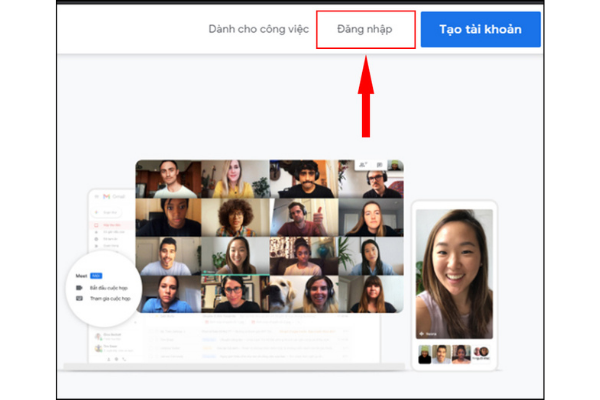Click the chat icon atop the video grid
The image size is (600, 400).
point(379,165)
